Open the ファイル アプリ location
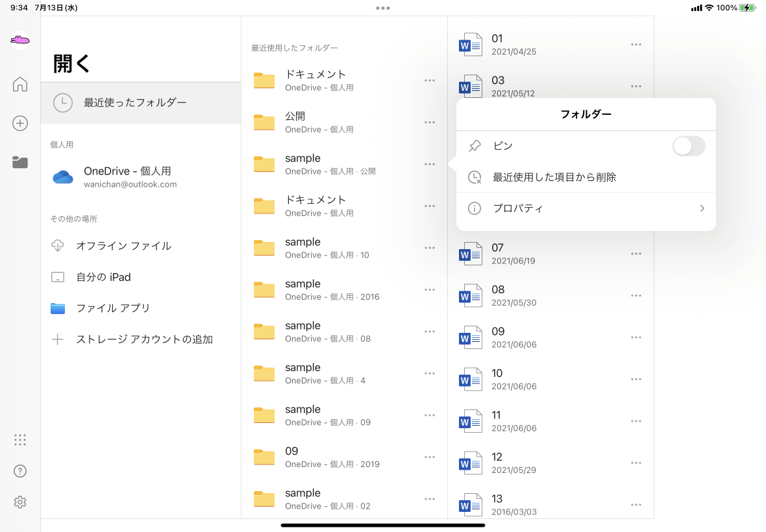Screen dimensions: 766x532 [113, 308]
